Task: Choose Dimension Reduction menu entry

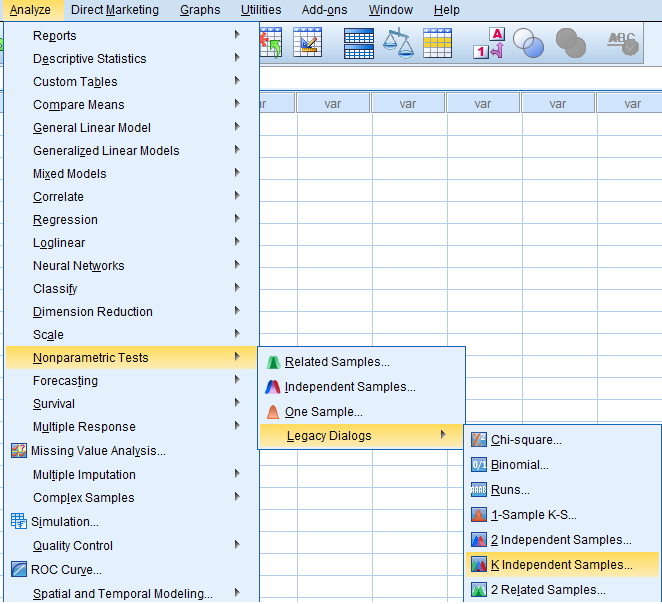Action: tap(132, 311)
